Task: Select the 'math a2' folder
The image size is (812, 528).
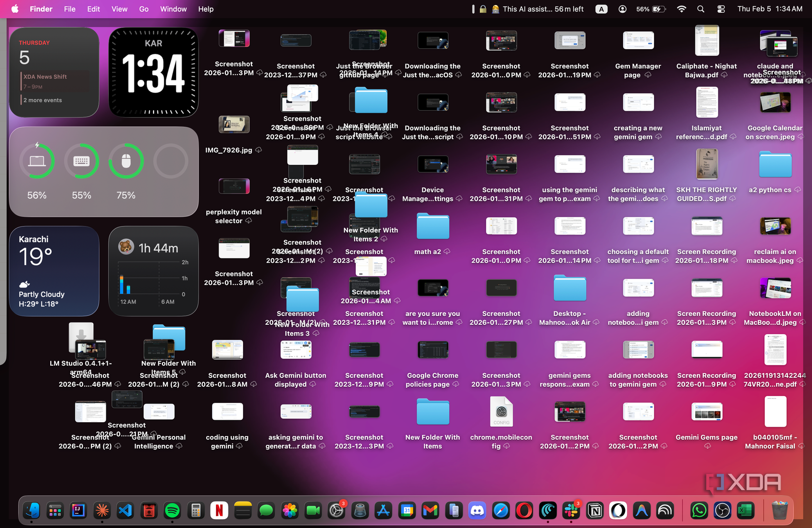Action: (x=433, y=234)
